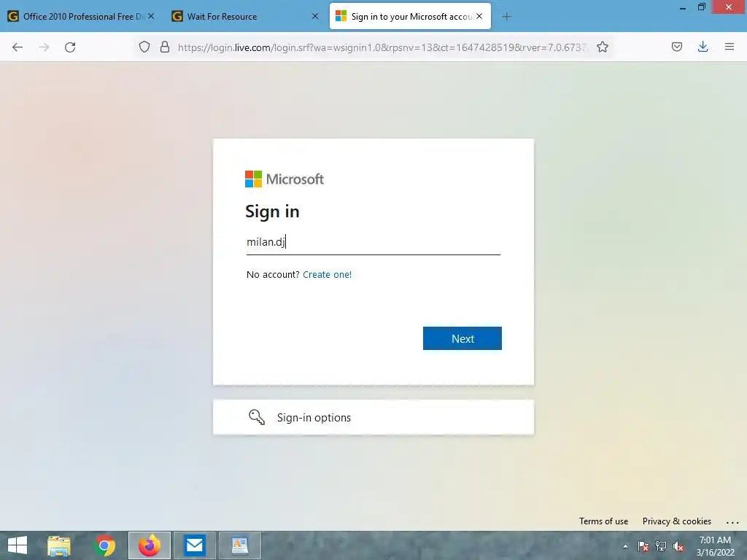Open the Firefox downloads panel
The width and height of the screenshot is (747, 560).
coord(703,47)
